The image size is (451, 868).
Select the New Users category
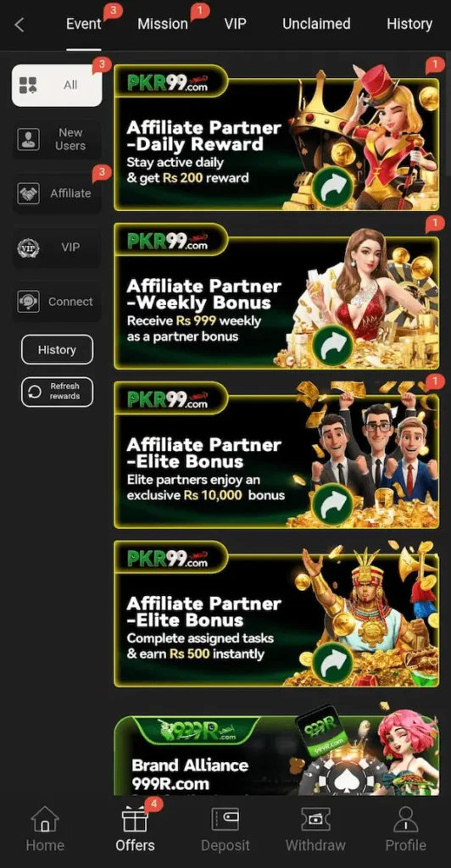click(57, 140)
